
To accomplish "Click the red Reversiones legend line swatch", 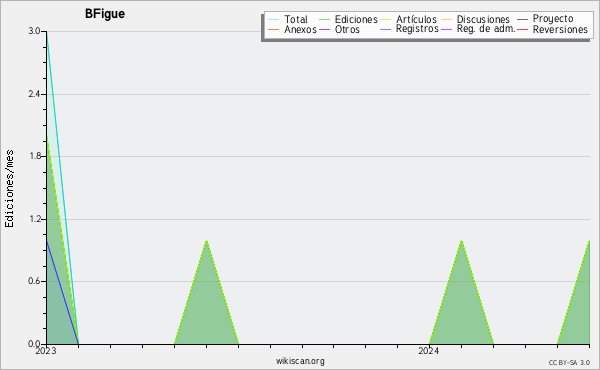I will [522, 29].
